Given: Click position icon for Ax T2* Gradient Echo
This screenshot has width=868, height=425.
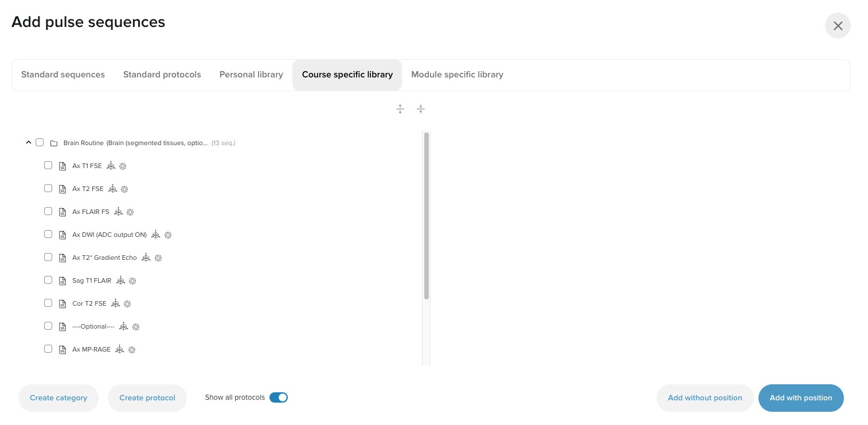Looking at the screenshot, I should coord(146,258).
